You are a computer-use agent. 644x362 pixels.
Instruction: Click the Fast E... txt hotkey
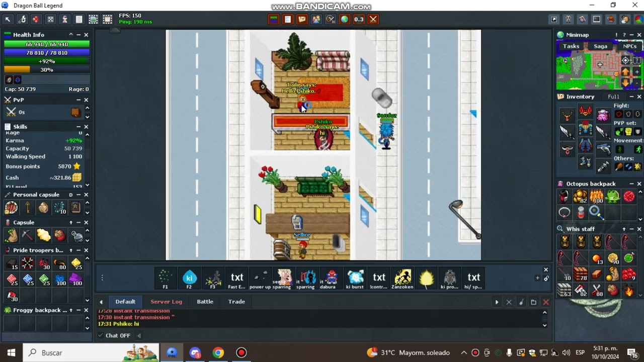tap(236, 278)
